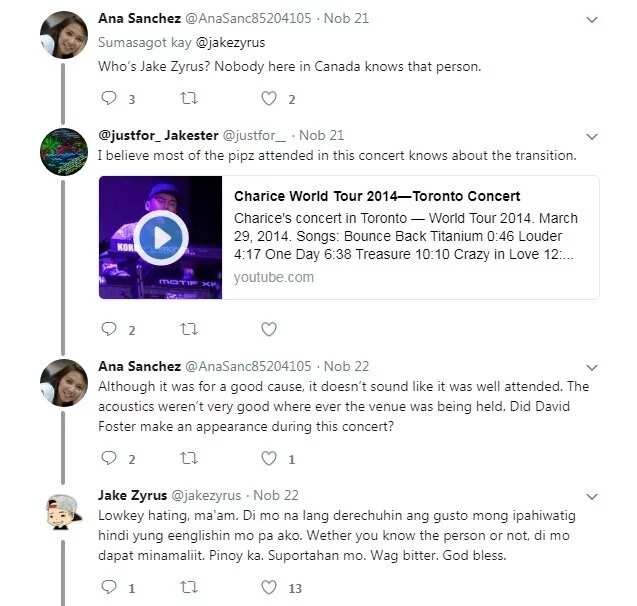Retweet Ana Sanchez's 'Who's Jake Zyrus' tweet
Viewport: 637px width, 606px height.
[x=189, y=98]
